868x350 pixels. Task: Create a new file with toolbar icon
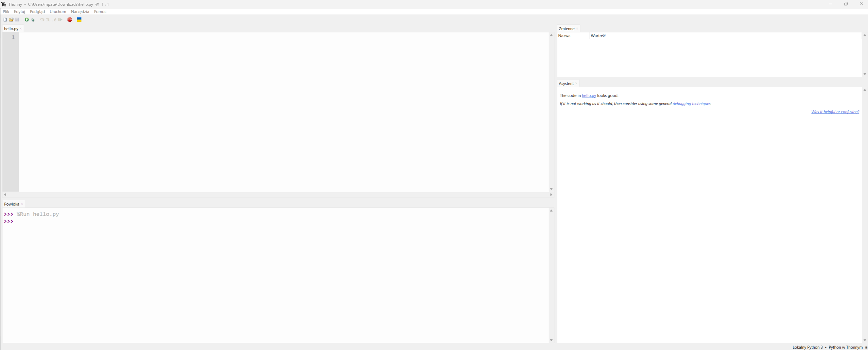coord(5,20)
